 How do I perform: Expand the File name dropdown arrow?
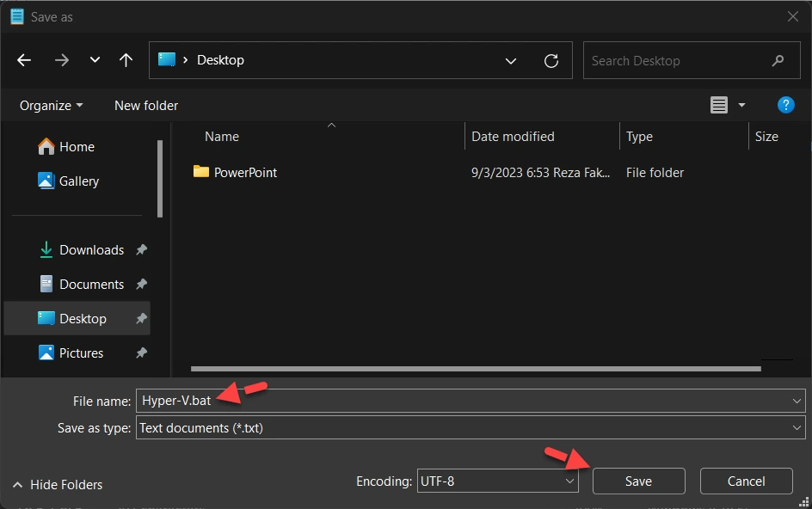[797, 401]
